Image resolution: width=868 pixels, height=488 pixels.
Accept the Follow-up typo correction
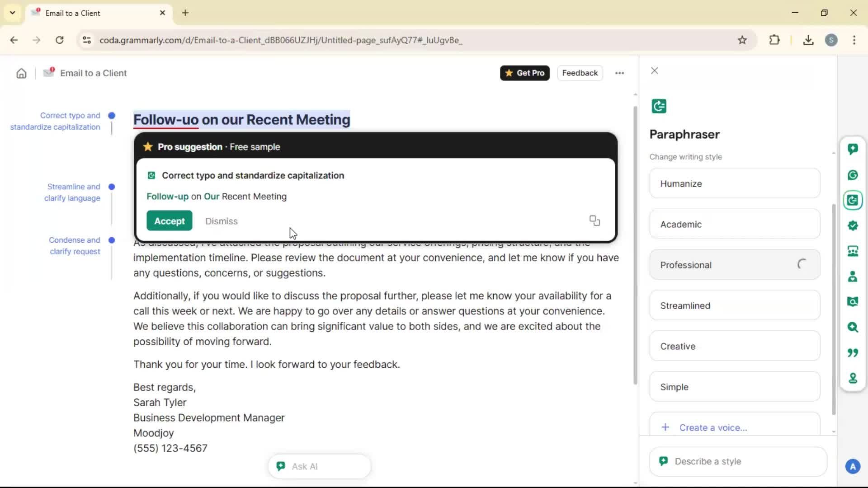[169, 221]
